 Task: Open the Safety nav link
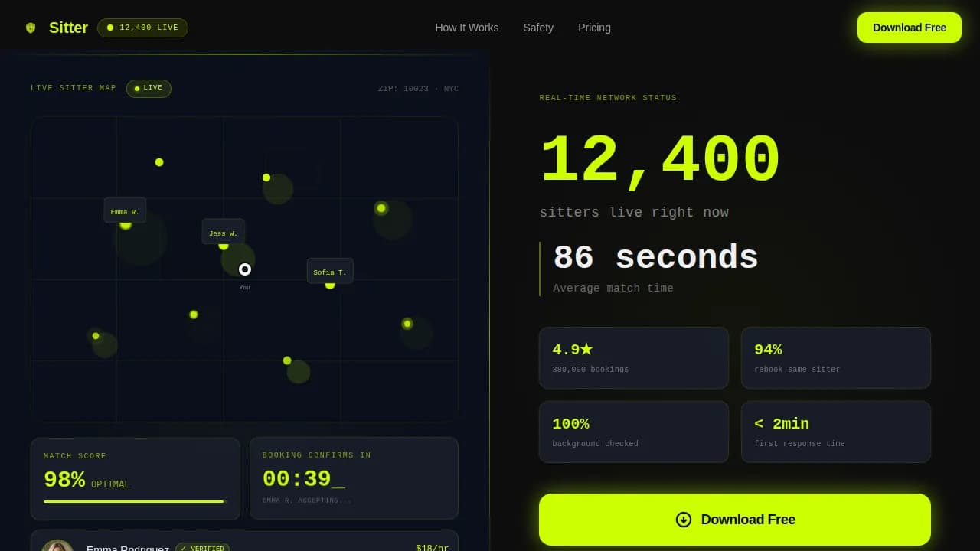coord(538,28)
